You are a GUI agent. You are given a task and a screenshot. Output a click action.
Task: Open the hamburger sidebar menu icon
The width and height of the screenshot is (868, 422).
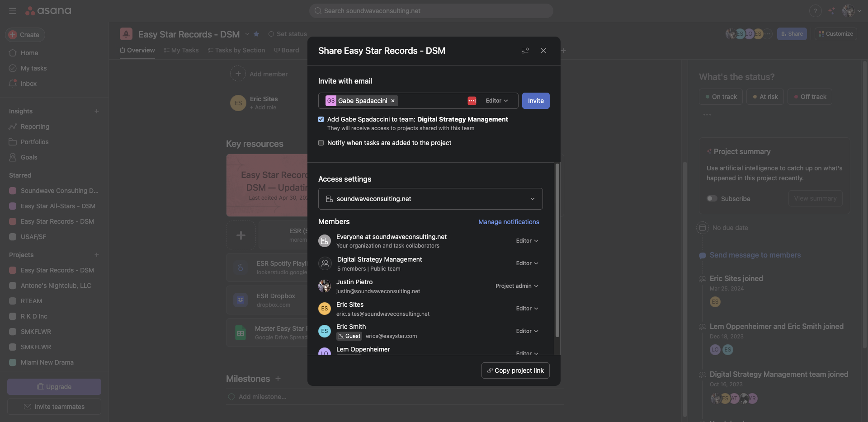pos(13,11)
